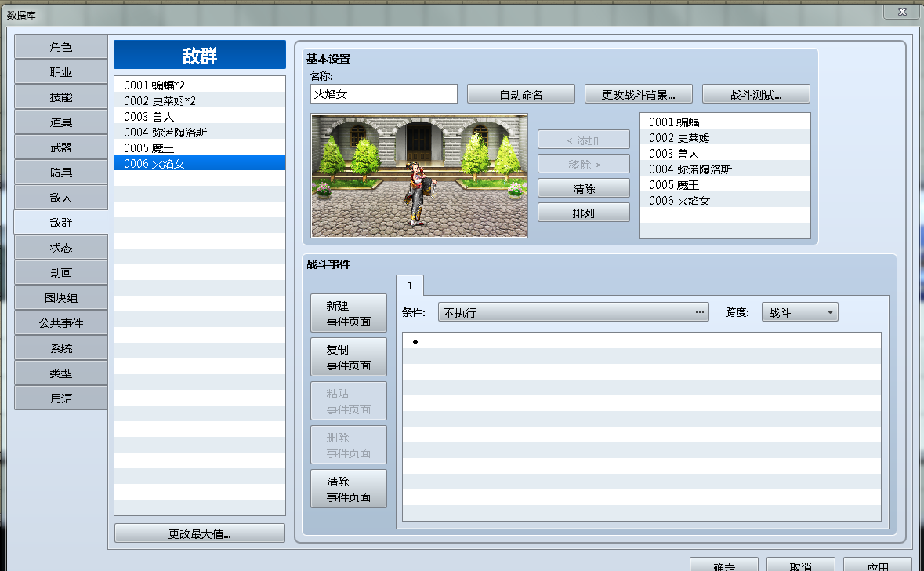Pick enemy 0005 魔王 from enemy list
Viewport: 924px width, 571px height.
(725, 184)
